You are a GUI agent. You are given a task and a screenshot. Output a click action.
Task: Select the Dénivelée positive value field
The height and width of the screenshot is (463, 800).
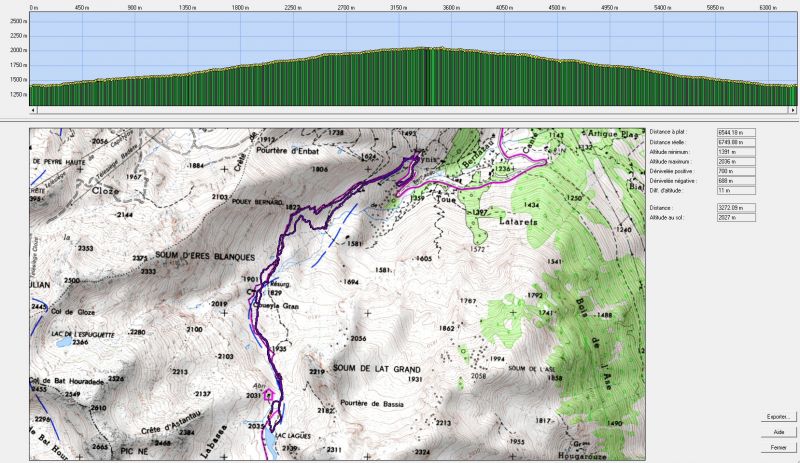[735, 171]
